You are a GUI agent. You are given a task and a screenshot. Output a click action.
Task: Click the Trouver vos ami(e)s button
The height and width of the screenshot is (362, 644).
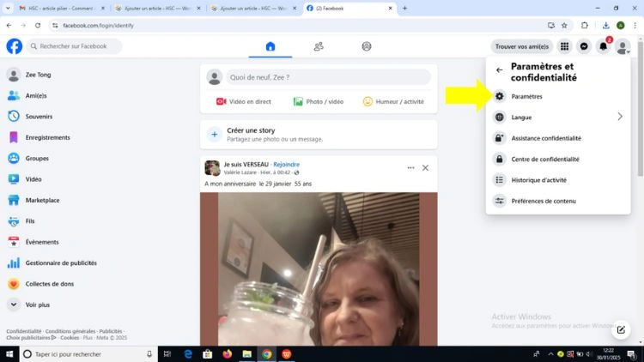click(522, 46)
